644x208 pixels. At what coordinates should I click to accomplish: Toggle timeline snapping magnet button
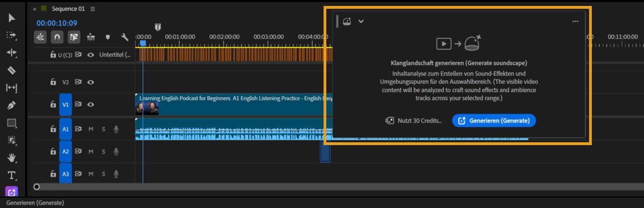click(57, 37)
